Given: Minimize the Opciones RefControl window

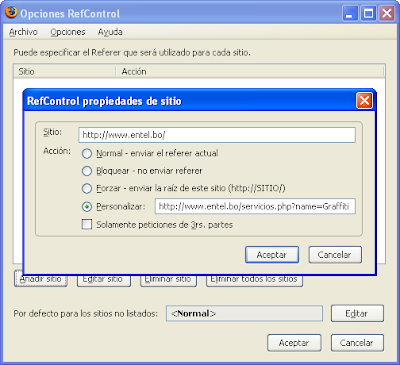Looking at the screenshot, I should tap(350, 14).
